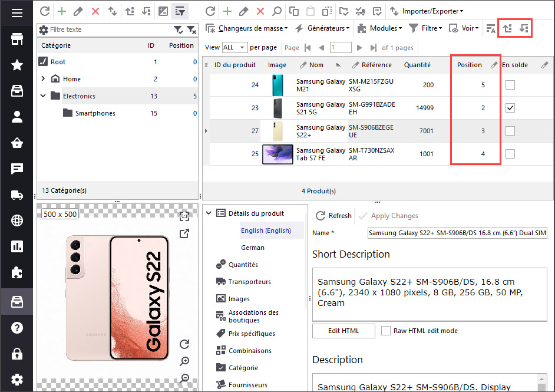The height and width of the screenshot is (392, 555).
Task: Open settings gear icon in sidebar
Action: click(x=16, y=380)
